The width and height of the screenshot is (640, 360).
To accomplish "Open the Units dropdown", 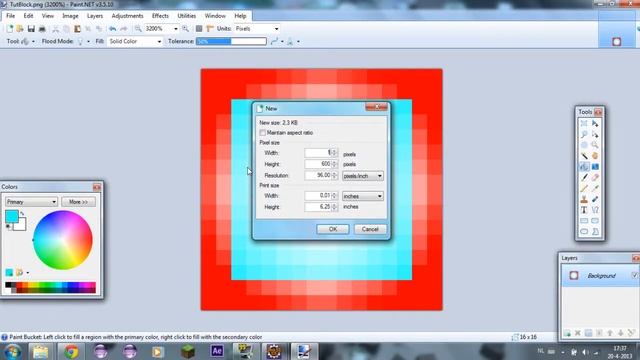I will point(276,29).
